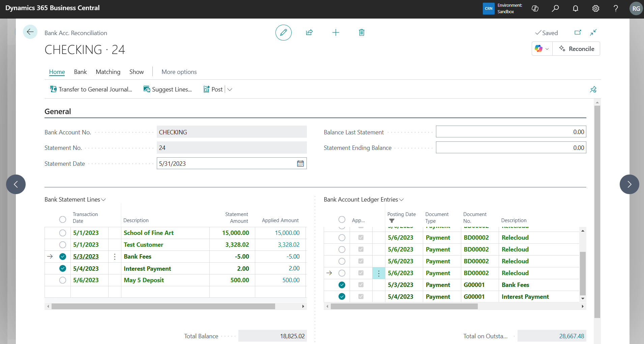Viewport: 644px width, 344px height.
Task: Delete record using trash icon
Action: (361, 32)
